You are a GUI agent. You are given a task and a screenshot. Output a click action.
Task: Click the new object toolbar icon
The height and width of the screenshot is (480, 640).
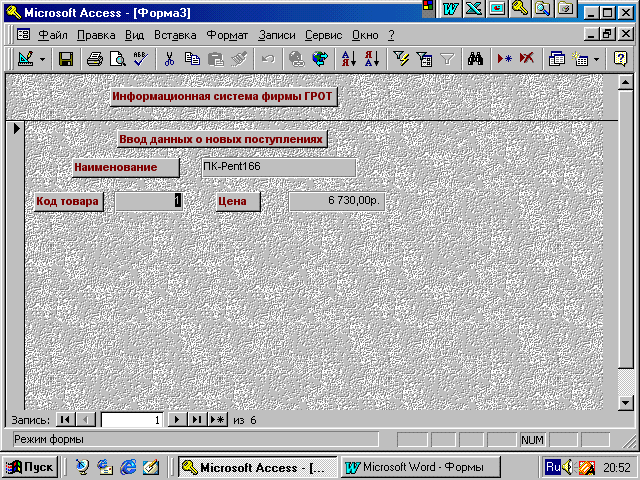pyautogui.click(x=580, y=60)
